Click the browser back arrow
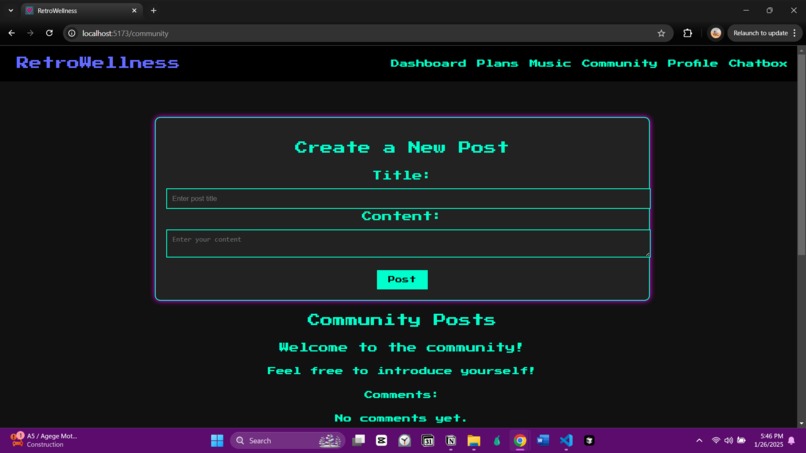The height and width of the screenshot is (453, 806). pyautogui.click(x=11, y=33)
